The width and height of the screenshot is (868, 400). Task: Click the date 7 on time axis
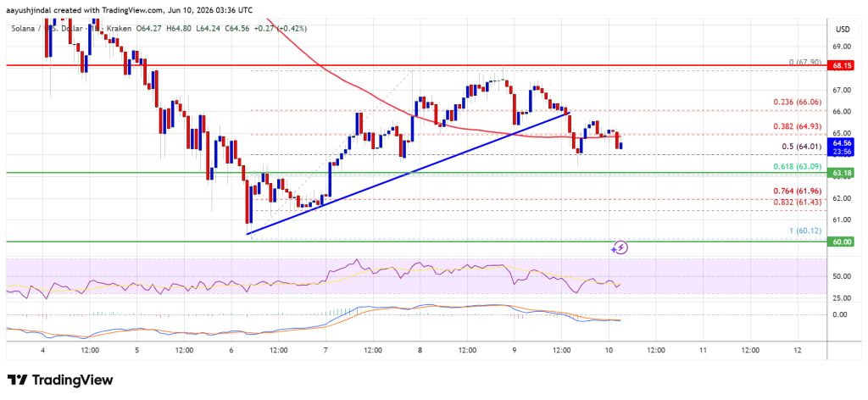(x=326, y=350)
